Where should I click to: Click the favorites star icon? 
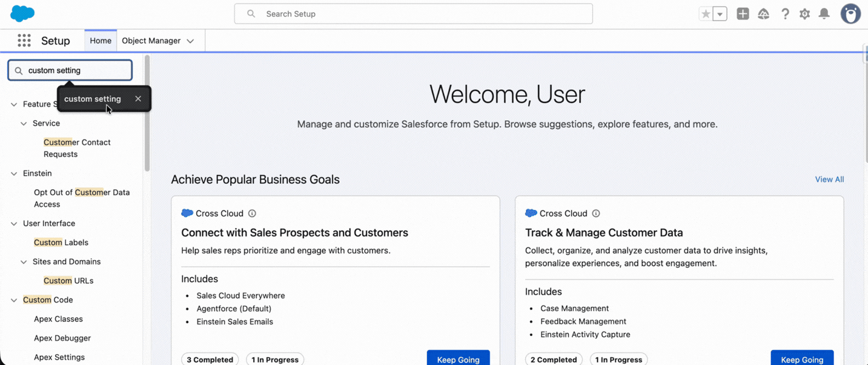[706, 14]
